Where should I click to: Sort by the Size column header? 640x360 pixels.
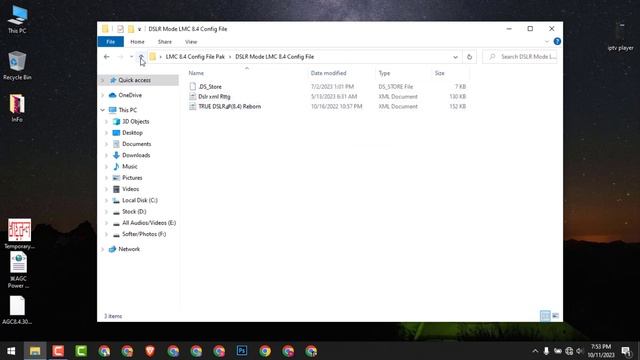coord(440,73)
